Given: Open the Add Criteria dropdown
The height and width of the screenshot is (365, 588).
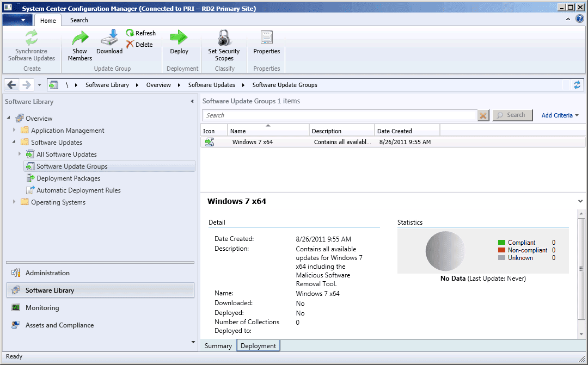Looking at the screenshot, I should tap(560, 115).
